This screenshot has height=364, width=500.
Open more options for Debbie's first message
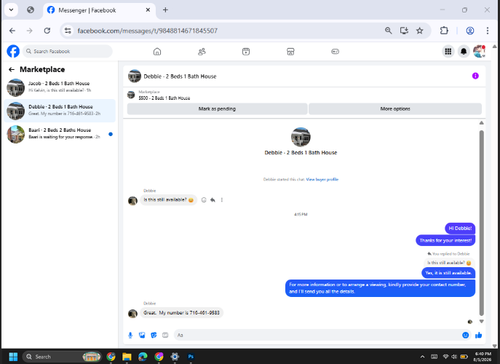tap(222, 200)
